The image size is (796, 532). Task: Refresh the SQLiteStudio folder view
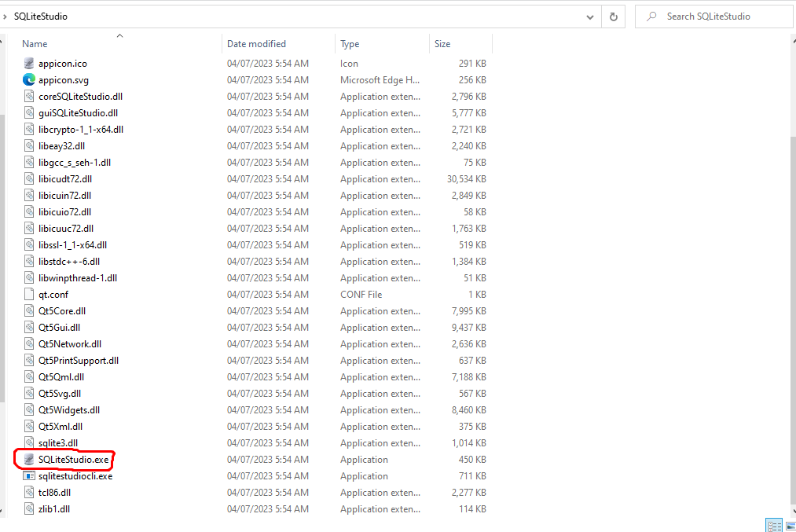[x=614, y=17]
